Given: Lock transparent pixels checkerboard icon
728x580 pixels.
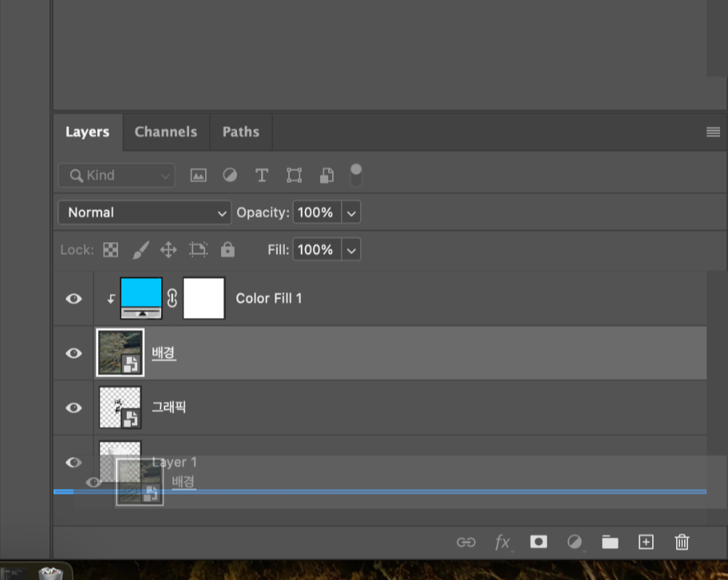Looking at the screenshot, I should point(110,250).
